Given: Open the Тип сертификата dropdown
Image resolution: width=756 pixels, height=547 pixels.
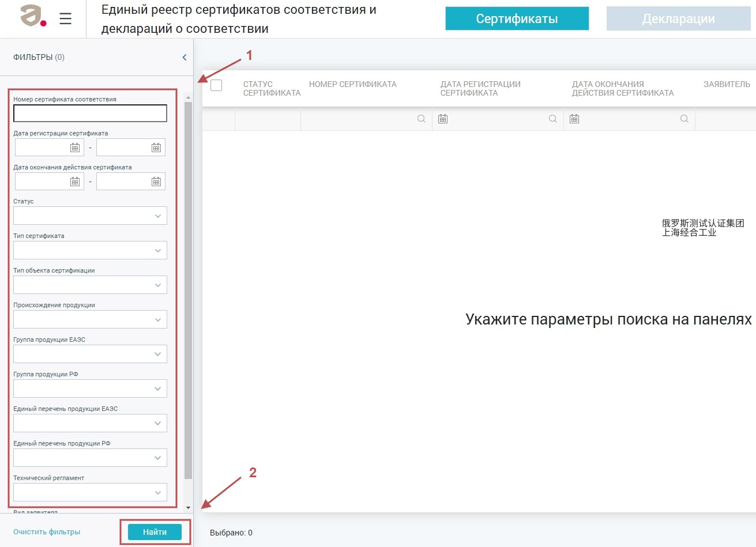Looking at the screenshot, I should [x=91, y=251].
